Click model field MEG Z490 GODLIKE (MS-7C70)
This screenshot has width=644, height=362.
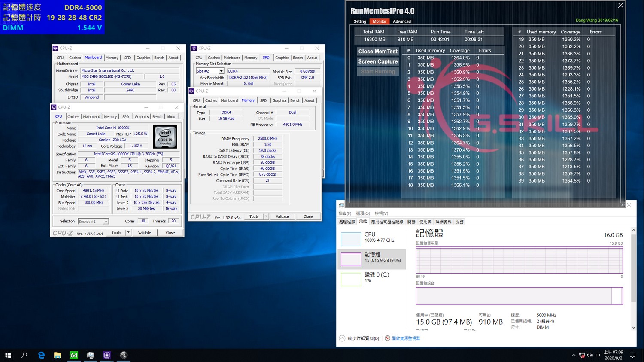click(x=111, y=77)
